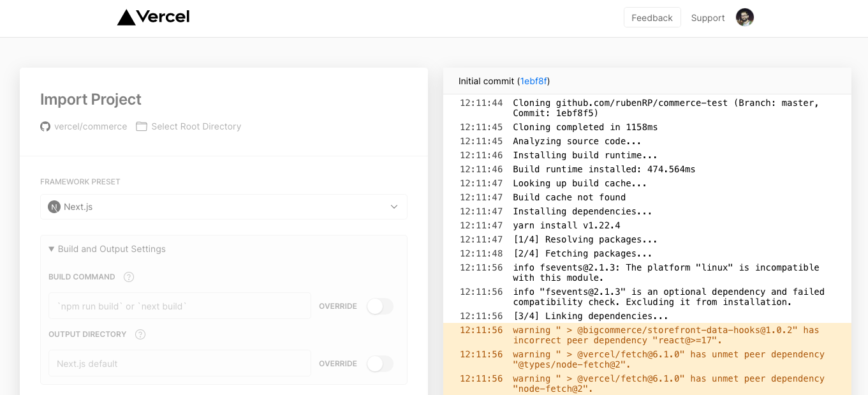Image resolution: width=868 pixels, height=395 pixels.
Task: Click the GitHub icon beside vercel/commerce
Action: pyautogui.click(x=45, y=126)
